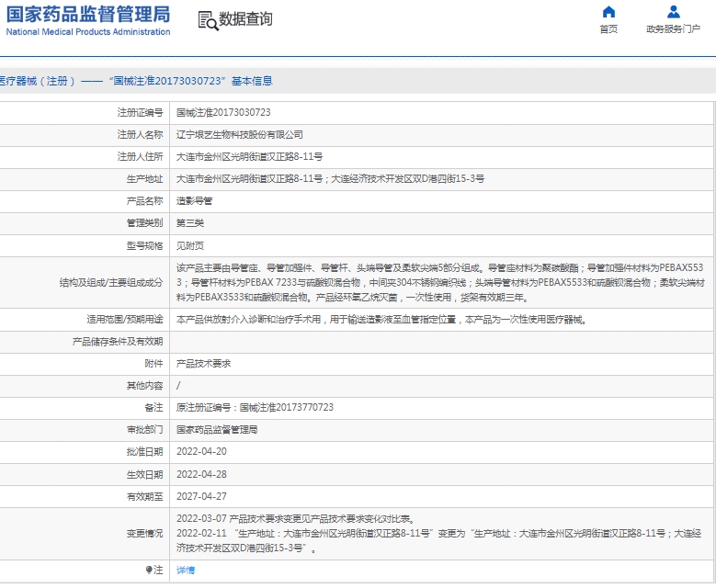This screenshot has height=588, width=716.
Task: Click the 注册证编号 label
Action: click(141, 112)
